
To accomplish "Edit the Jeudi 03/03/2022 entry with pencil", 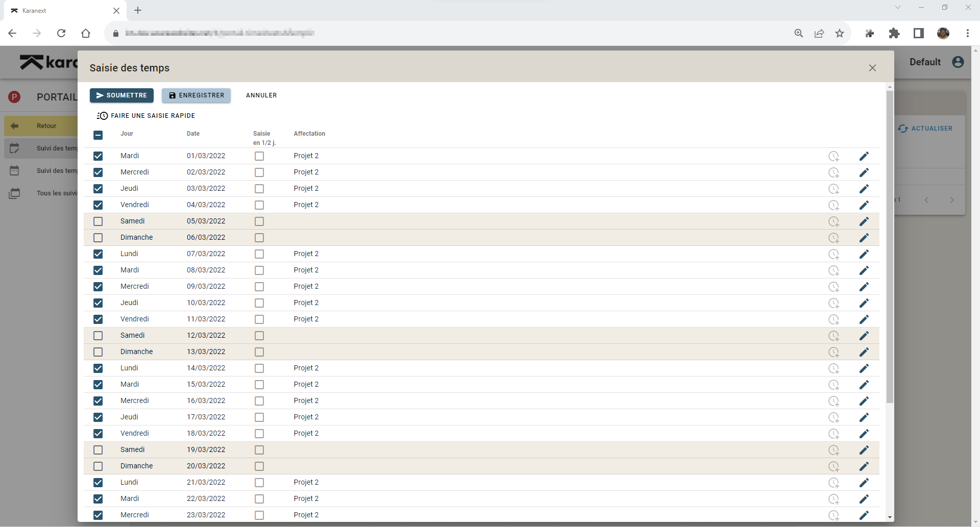I will coord(864,189).
